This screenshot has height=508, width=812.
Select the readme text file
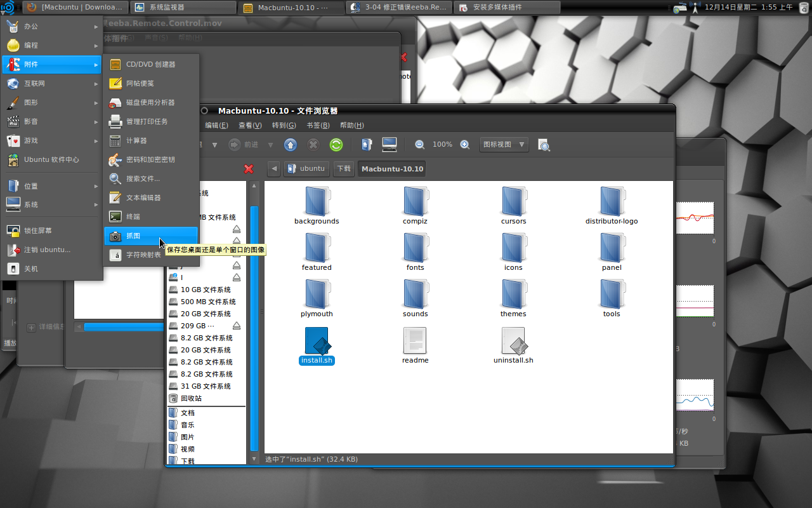coord(415,345)
